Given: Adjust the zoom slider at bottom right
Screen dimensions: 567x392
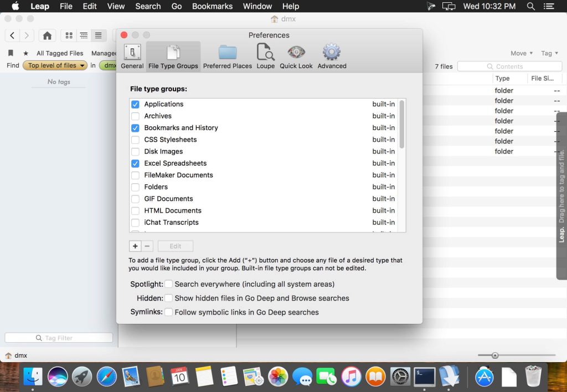Looking at the screenshot, I should (495, 355).
